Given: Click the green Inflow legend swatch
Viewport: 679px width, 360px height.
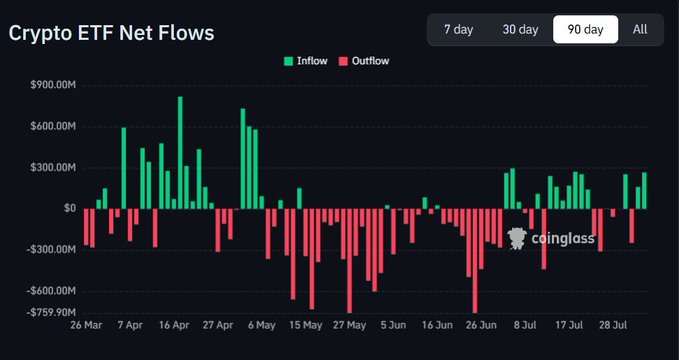Looking at the screenshot, I should 288,61.
